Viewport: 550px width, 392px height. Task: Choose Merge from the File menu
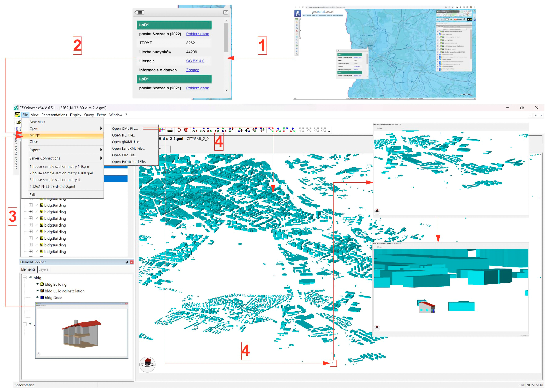click(35, 135)
